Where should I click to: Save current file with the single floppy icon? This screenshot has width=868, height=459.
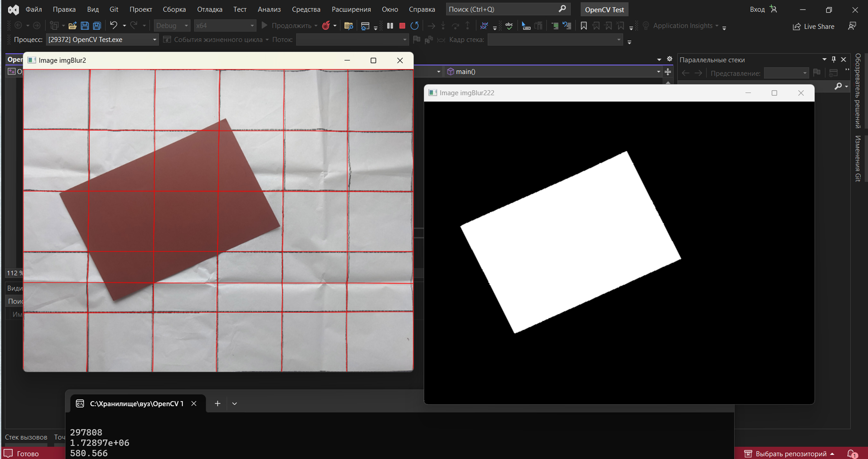(85, 26)
